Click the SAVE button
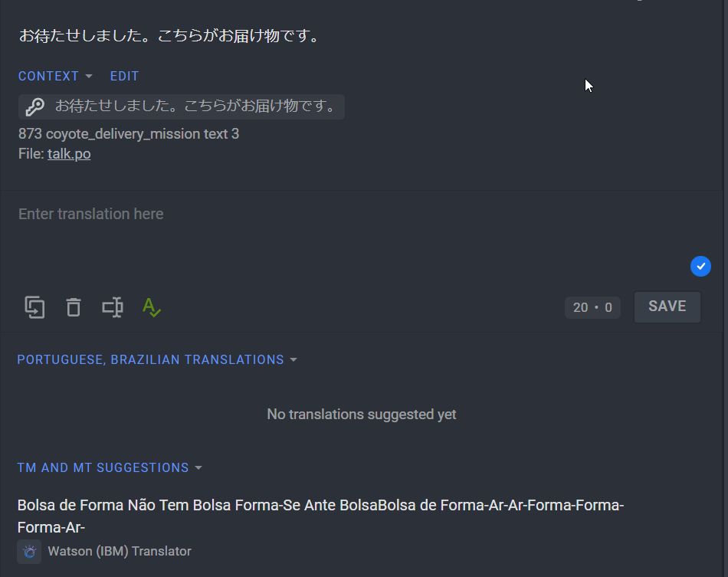The height and width of the screenshot is (577, 728). (667, 307)
